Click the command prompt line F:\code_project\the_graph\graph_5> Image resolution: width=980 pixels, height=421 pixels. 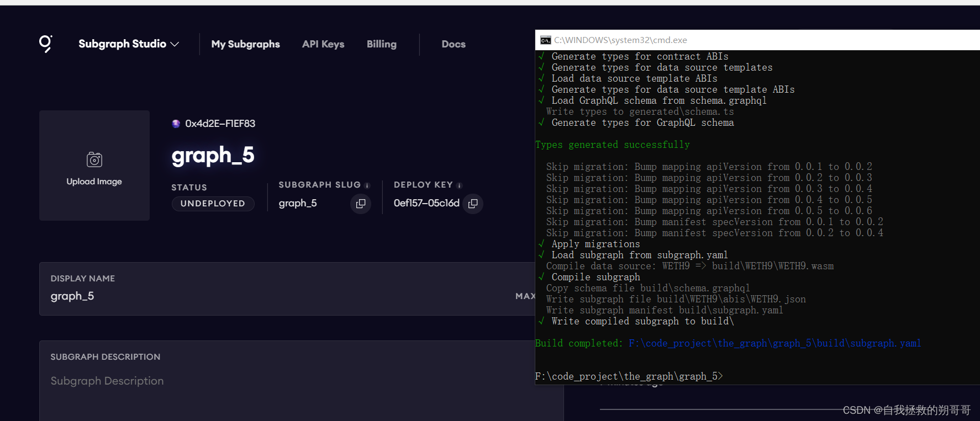point(629,376)
